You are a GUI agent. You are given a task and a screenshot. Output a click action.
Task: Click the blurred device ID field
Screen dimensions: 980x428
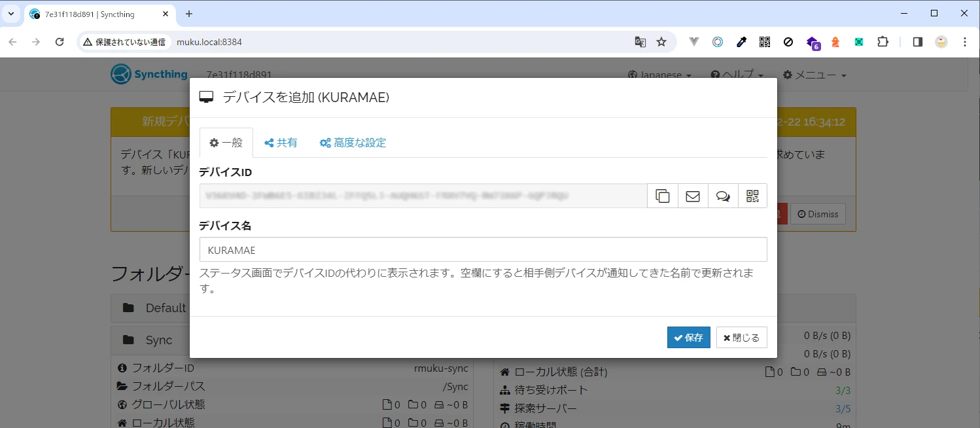[423, 196]
